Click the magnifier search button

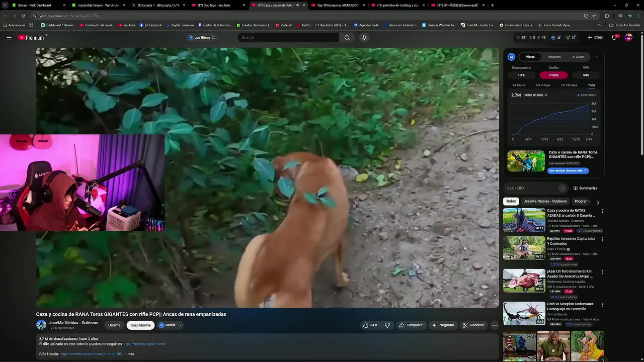[347, 37]
